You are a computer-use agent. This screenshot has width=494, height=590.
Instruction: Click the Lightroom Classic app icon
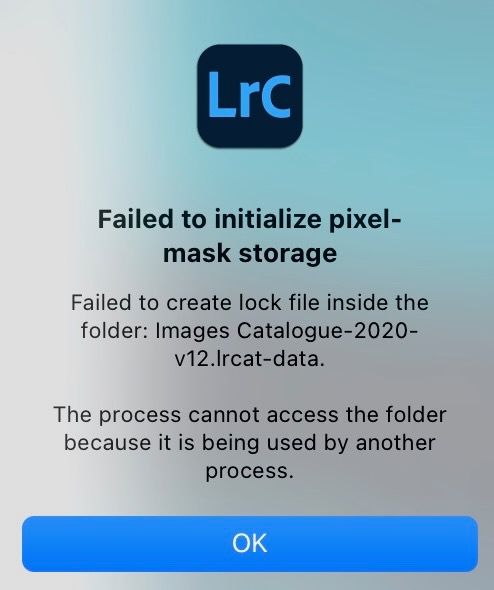(x=250, y=96)
